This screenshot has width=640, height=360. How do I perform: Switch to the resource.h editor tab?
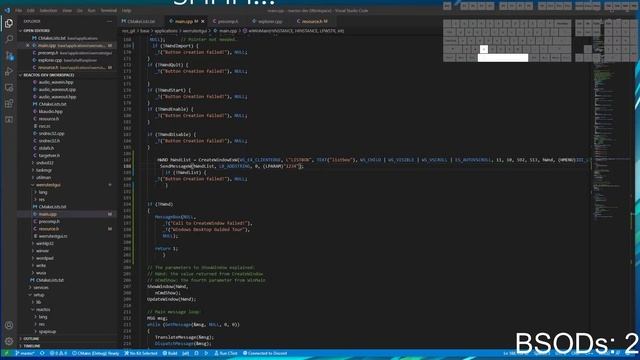click(x=313, y=21)
